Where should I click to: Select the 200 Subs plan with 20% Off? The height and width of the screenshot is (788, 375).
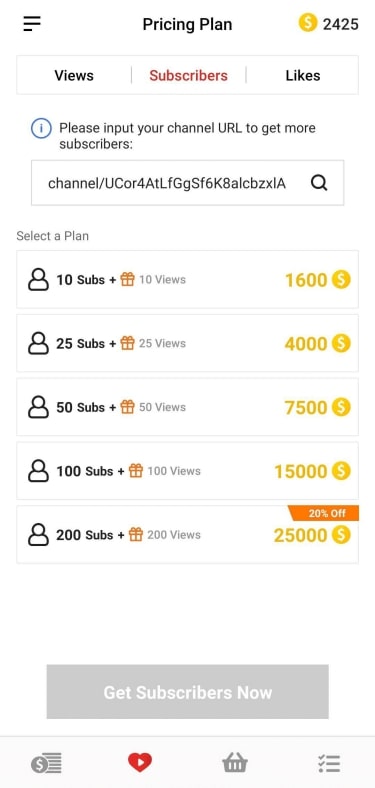(x=188, y=535)
